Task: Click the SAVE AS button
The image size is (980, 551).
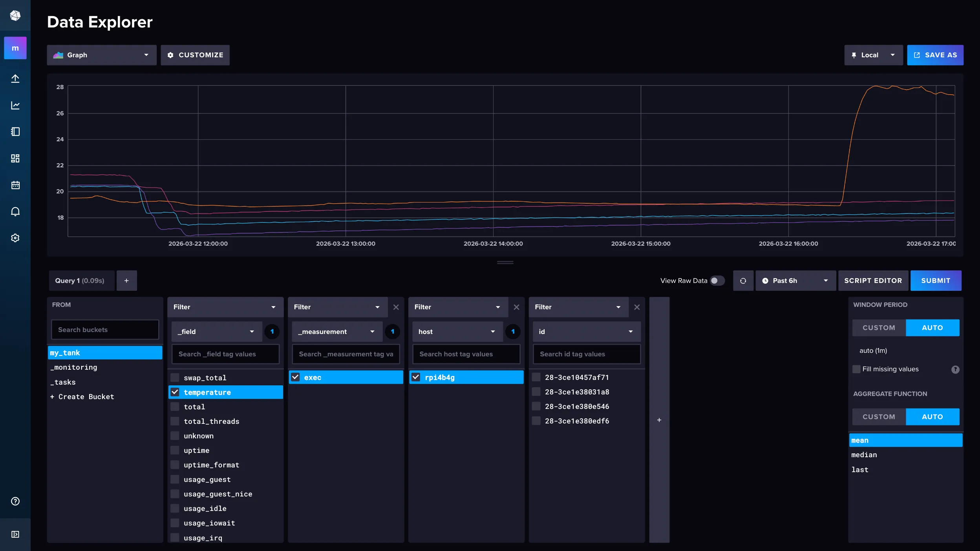Action: pos(935,55)
